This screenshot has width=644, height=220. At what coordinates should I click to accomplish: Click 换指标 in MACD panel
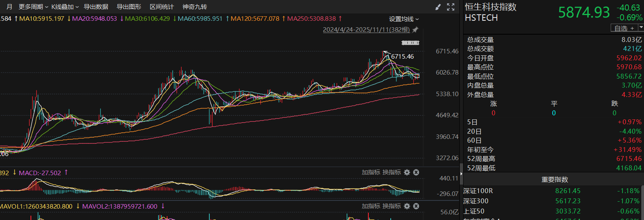click(x=392, y=172)
